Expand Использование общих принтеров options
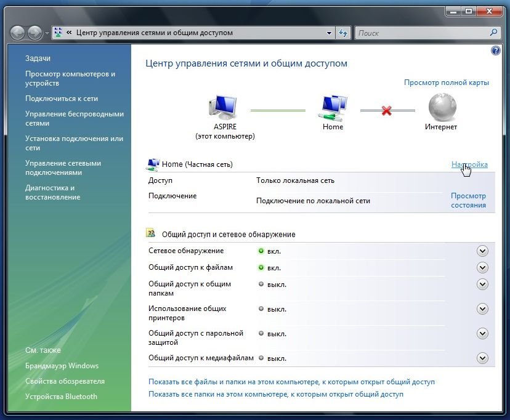Image resolution: width=510 pixels, height=420 pixels. [482, 309]
